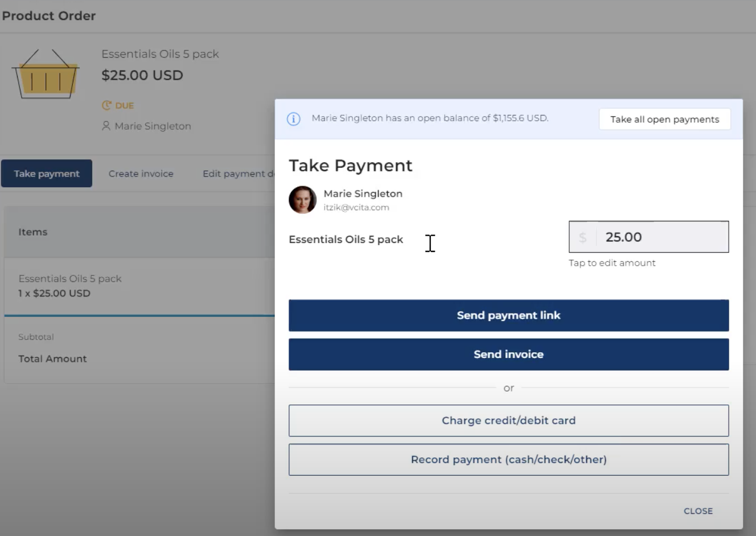Open the Create invoice action
Image resolution: width=756 pixels, height=536 pixels.
pos(141,174)
